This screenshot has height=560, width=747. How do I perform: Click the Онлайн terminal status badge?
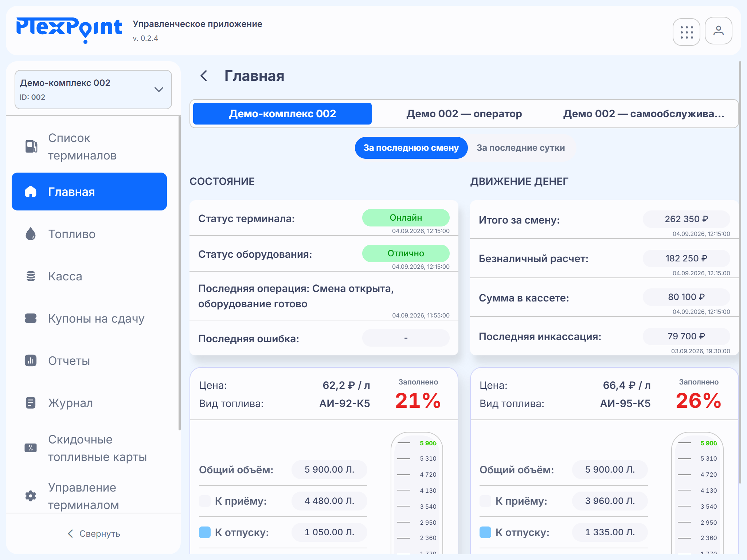[x=406, y=218]
